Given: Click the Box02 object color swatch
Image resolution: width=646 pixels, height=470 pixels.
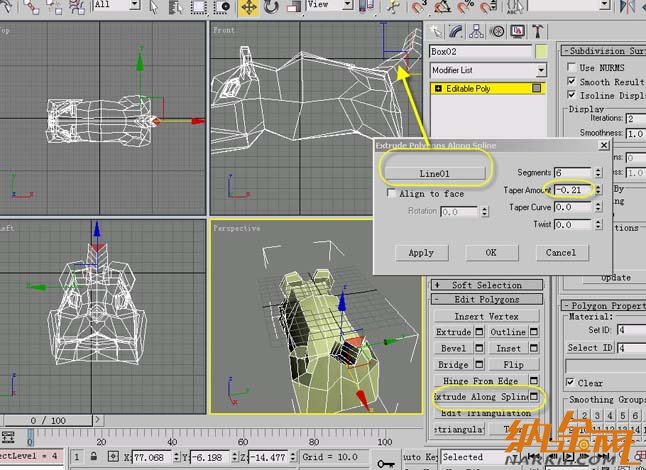Looking at the screenshot, I should coord(541,51).
